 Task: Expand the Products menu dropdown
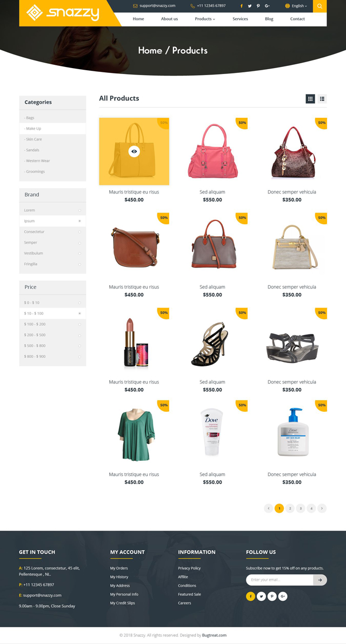click(x=205, y=19)
